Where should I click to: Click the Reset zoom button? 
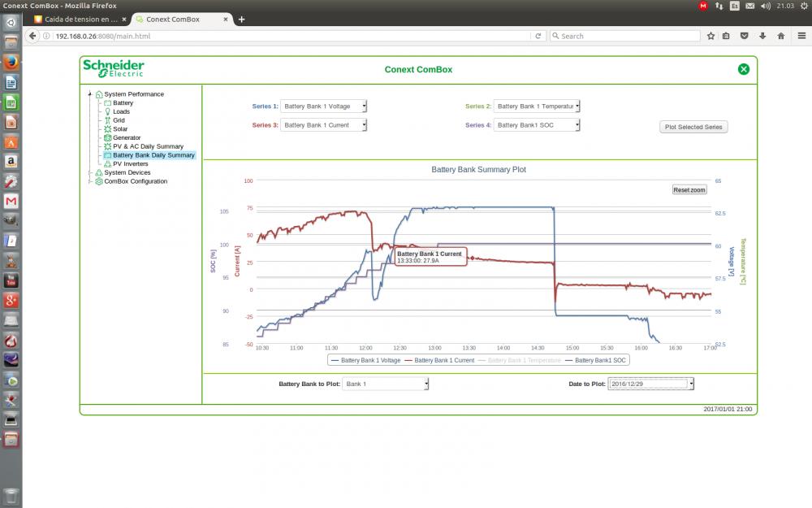point(689,189)
